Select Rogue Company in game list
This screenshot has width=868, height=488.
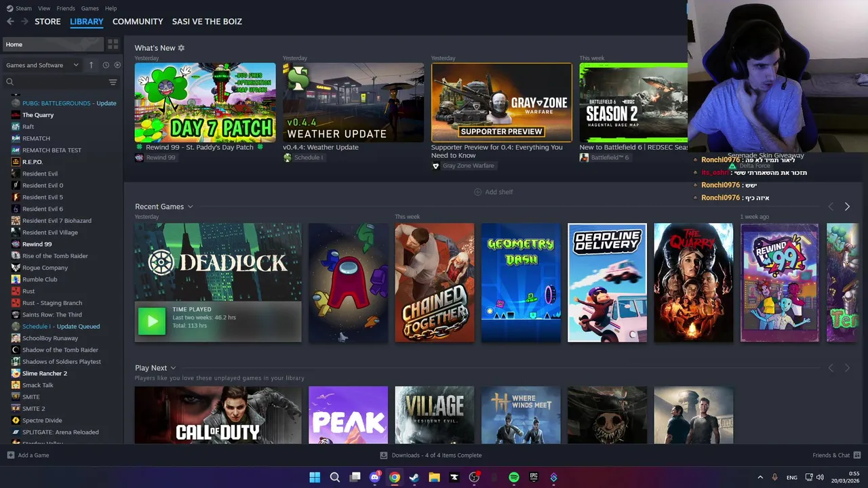45,268
